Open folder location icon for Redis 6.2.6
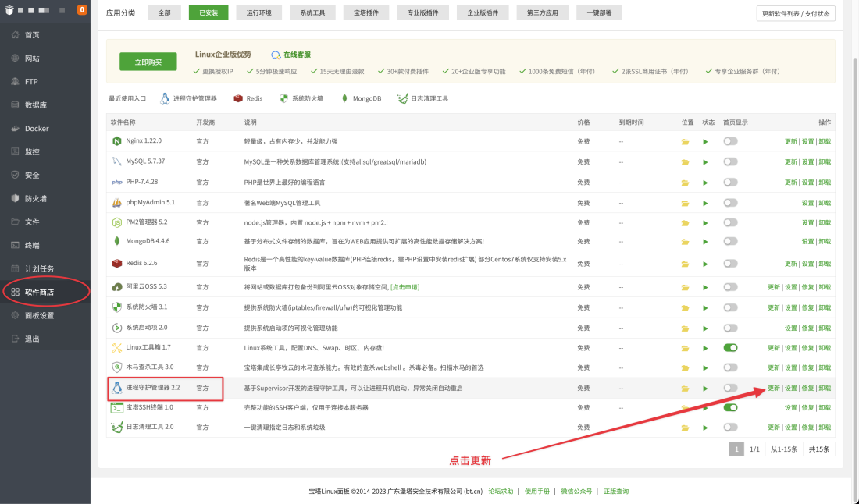859x504 pixels. pos(685,264)
